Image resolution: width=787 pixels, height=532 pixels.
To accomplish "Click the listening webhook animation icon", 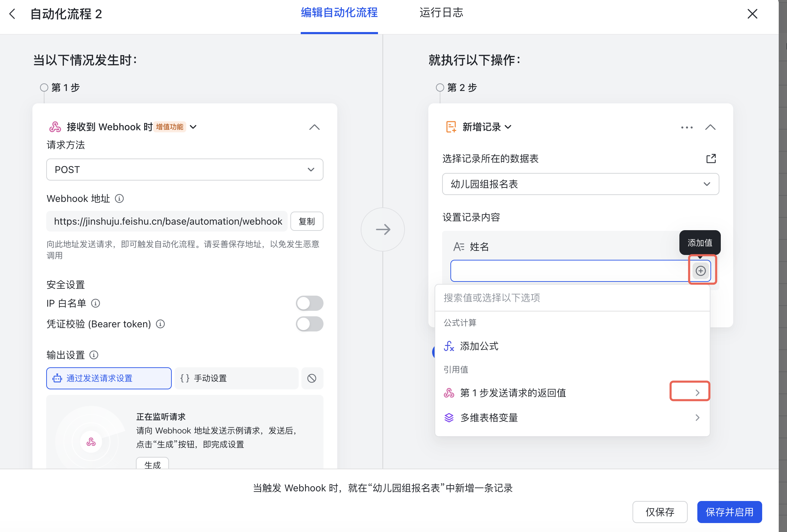I will (91, 442).
